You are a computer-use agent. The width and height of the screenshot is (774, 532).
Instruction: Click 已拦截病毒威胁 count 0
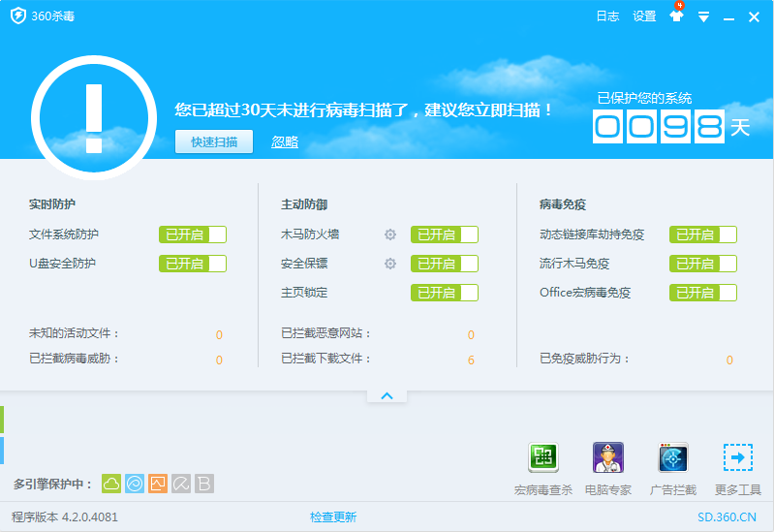(x=219, y=360)
